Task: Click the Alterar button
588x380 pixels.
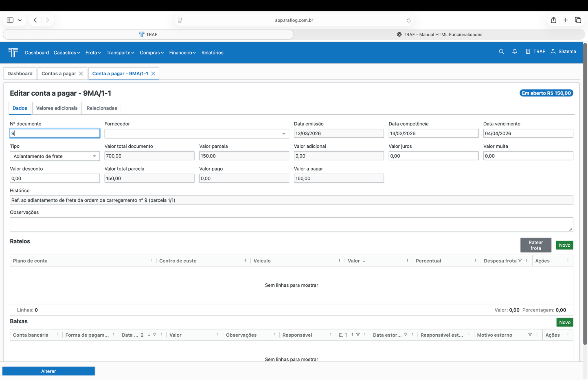Action: (x=49, y=371)
